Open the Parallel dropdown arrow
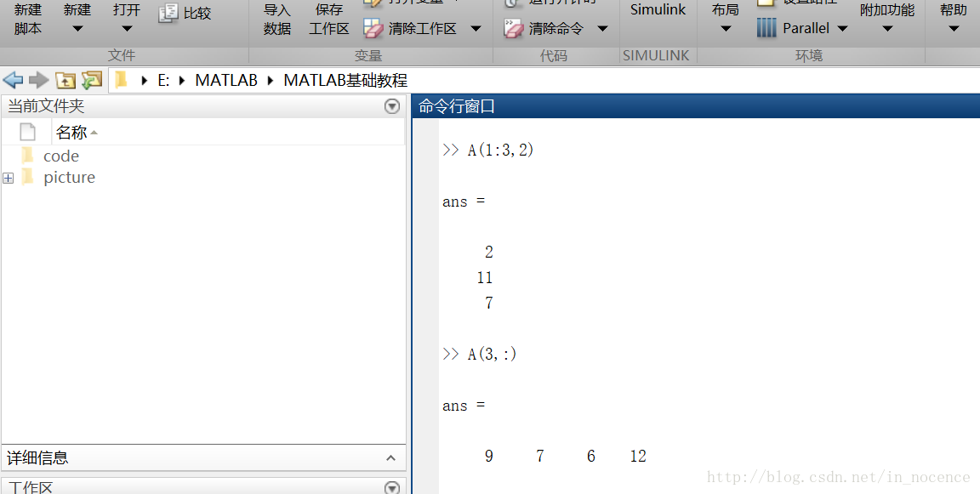The image size is (980, 494). pyautogui.click(x=842, y=29)
